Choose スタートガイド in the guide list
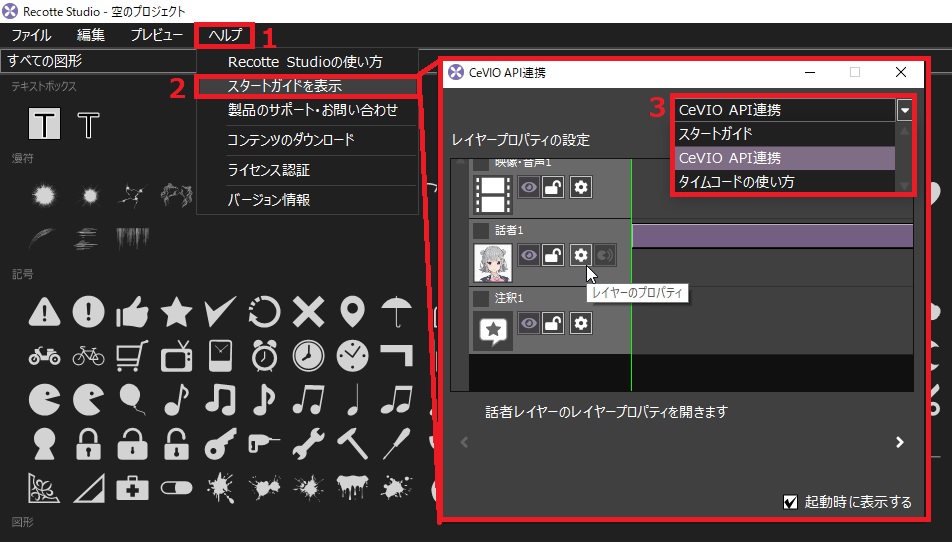952x542 pixels. [784, 134]
